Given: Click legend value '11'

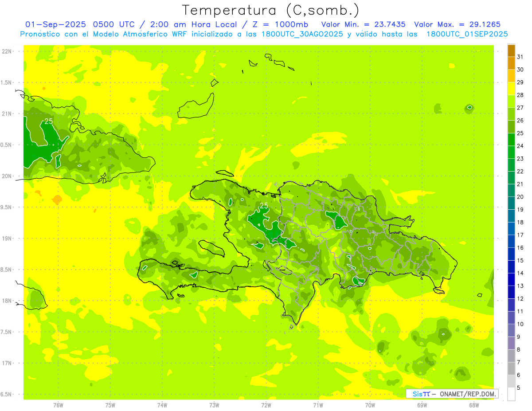Looking at the screenshot, I should pyautogui.click(x=520, y=311).
